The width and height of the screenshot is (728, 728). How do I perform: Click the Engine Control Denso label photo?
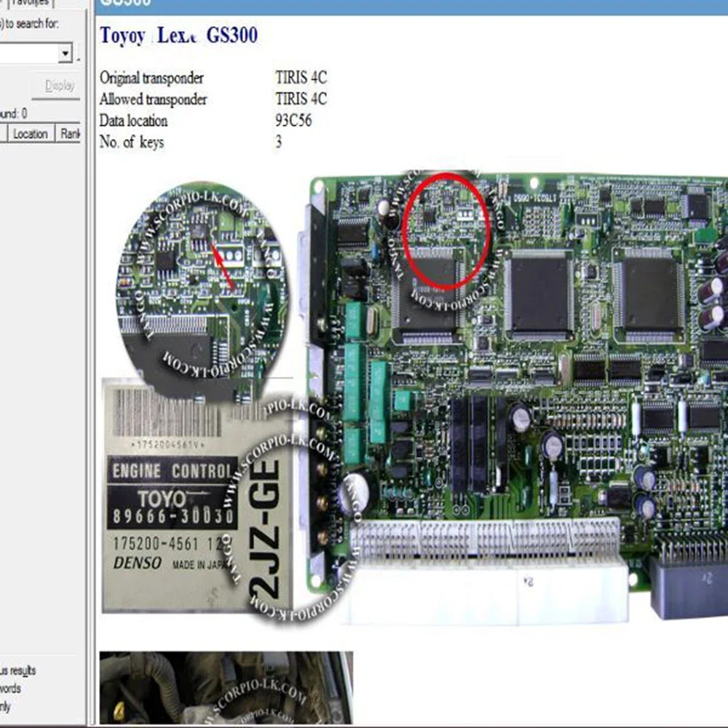197,496
